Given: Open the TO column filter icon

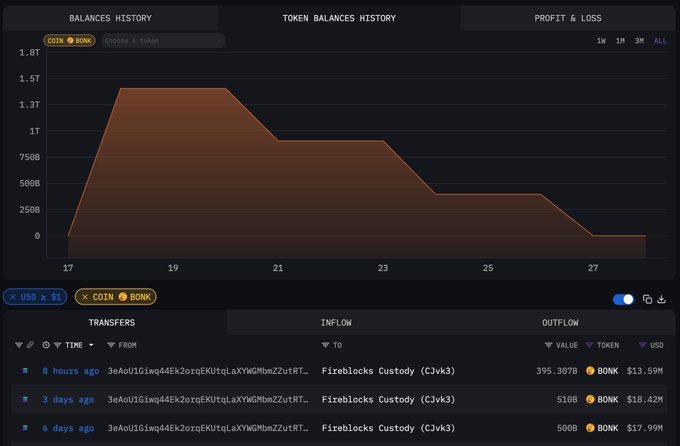Looking at the screenshot, I should pyautogui.click(x=325, y=345).
